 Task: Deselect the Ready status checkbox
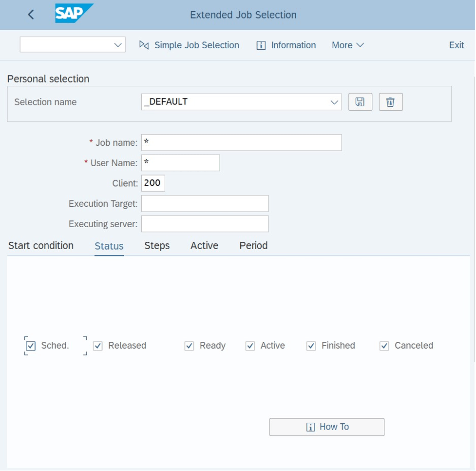point(189,346)
